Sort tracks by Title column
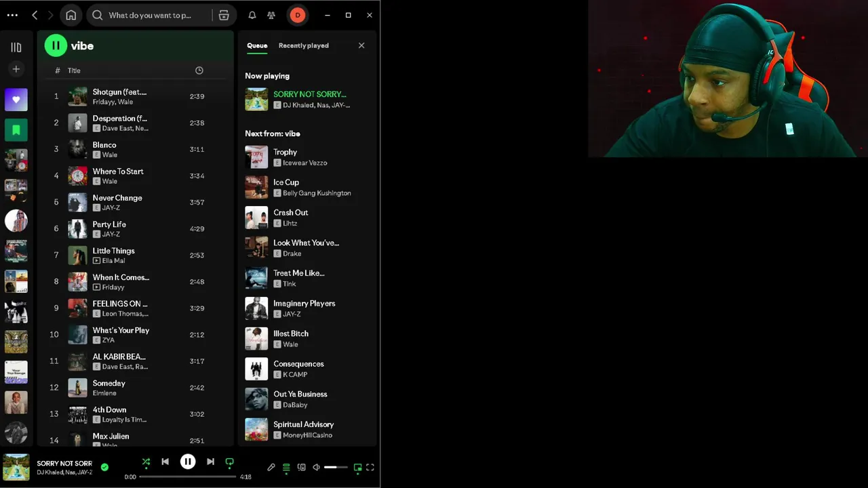Image resolution: width=868 pixels, height=488 pixels. 74,70
